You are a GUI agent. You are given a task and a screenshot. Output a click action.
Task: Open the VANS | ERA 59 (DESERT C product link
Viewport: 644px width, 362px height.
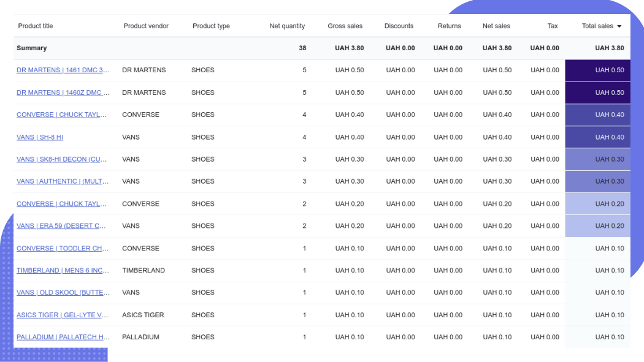tap(61, 226)
